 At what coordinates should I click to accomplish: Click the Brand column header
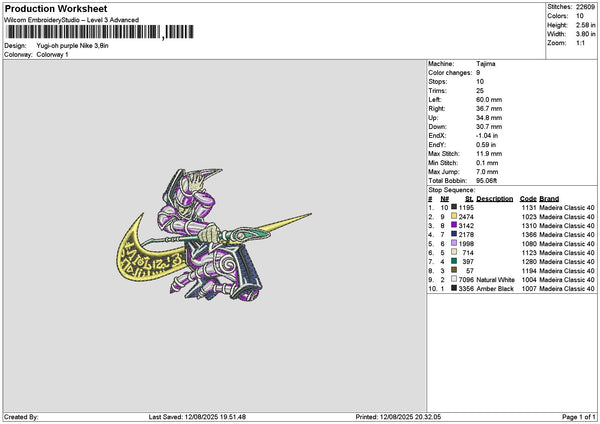(x=549, y=199)
